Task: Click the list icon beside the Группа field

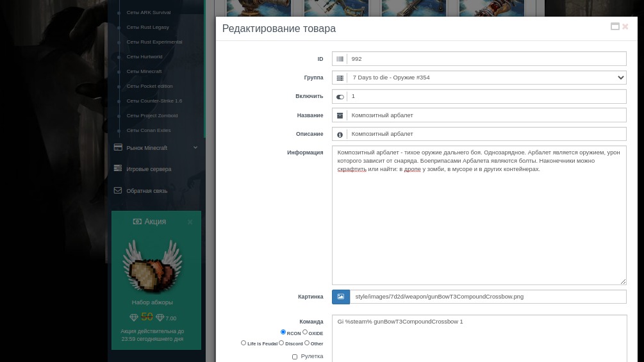Action: click(340, 78)
